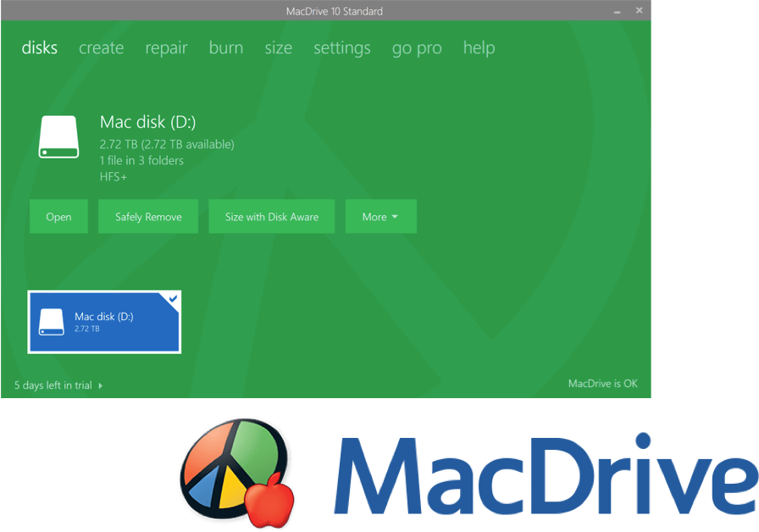Click the go pro tab
The height and width of the screenshot is (532, 759).
(417, 48)
